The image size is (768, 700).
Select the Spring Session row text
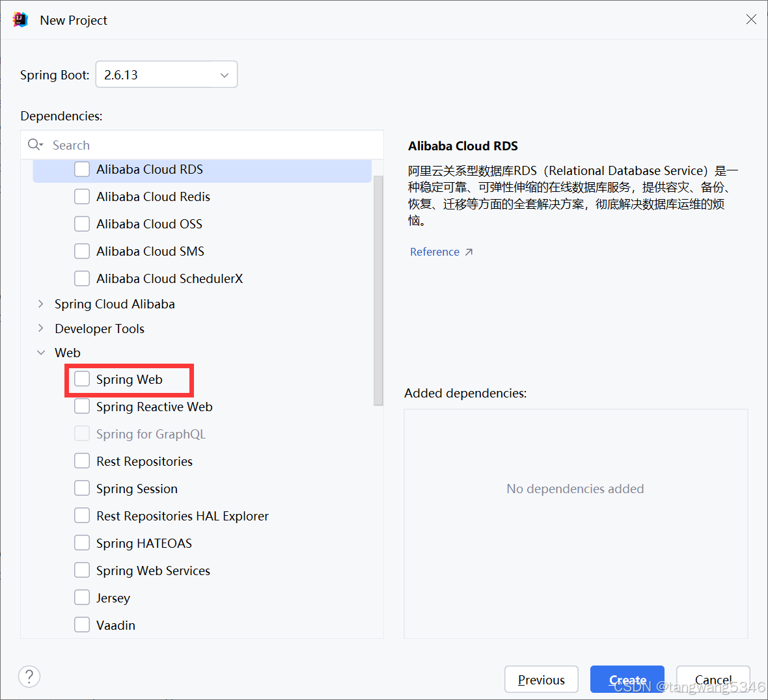[x=137, y=489]
